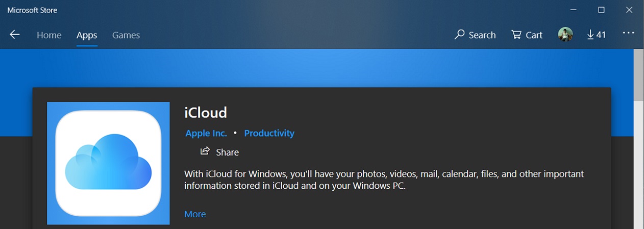Select the Apps tab
Viewport: 644px width, 229px height.
tap(87, 35)
